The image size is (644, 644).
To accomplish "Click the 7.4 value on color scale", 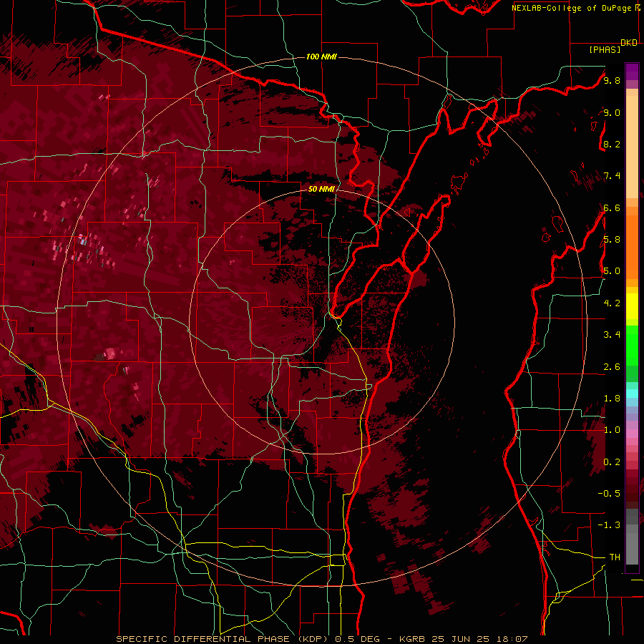I will pos(612,176).
